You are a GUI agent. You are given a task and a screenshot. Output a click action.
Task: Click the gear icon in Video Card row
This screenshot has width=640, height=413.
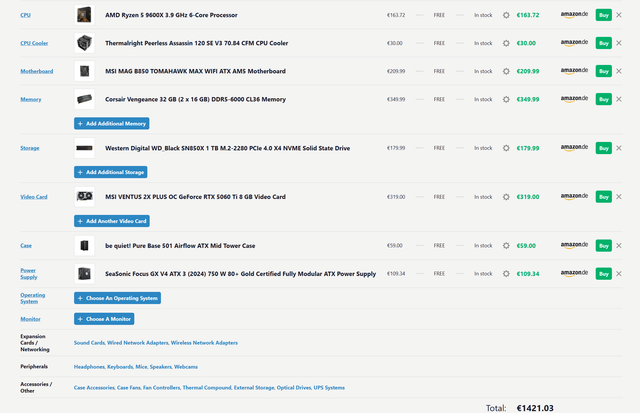click(x=506, y=197)
